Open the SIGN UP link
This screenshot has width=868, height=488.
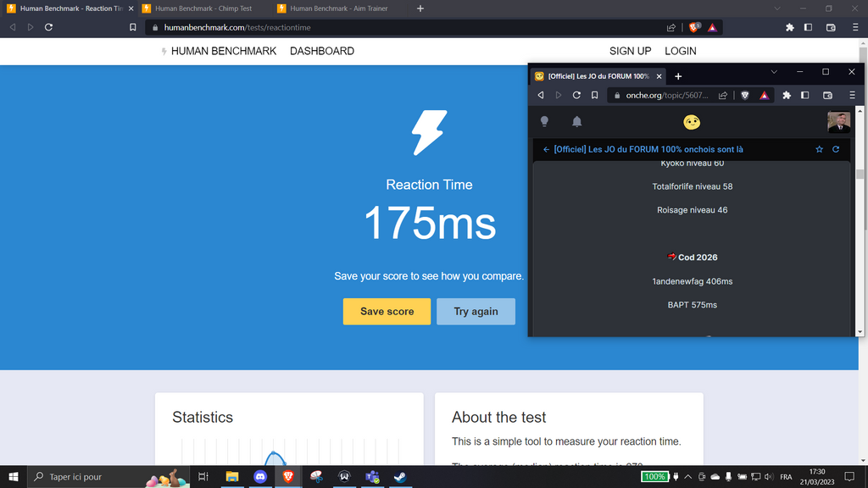[x=630, y=51]
